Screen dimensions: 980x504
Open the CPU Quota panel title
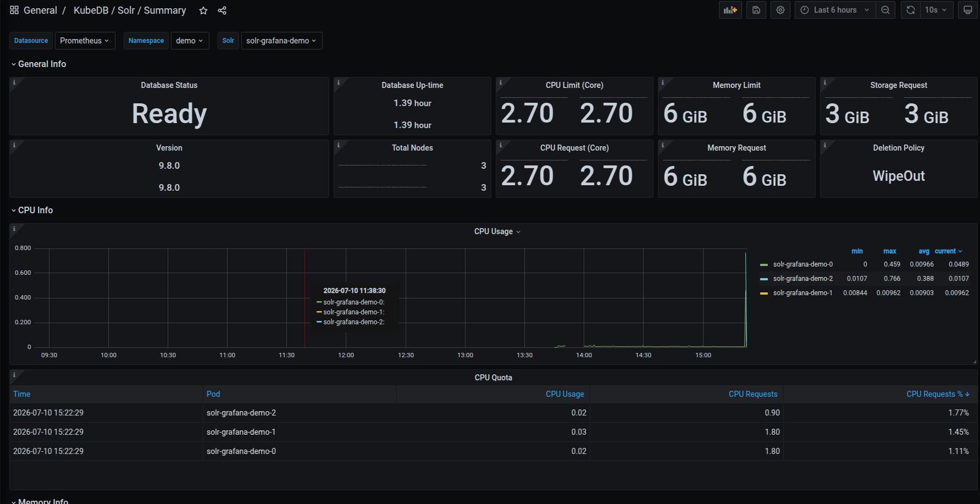[x=493, y=378]
